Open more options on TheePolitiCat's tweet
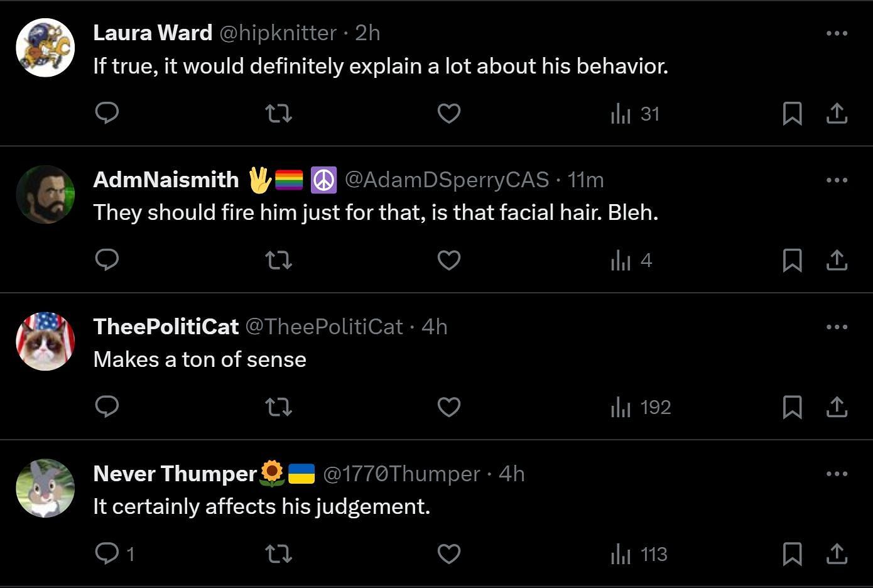 pyautogui.click(x=837, y=327)
